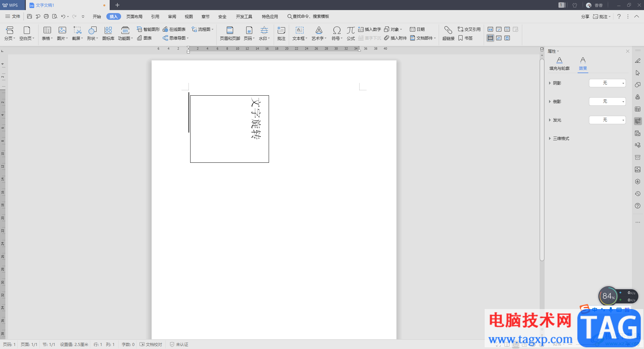This screenshot has height=349, width=644.
Task: Open the File (文件) menu
Action: [x=13, y=16]
